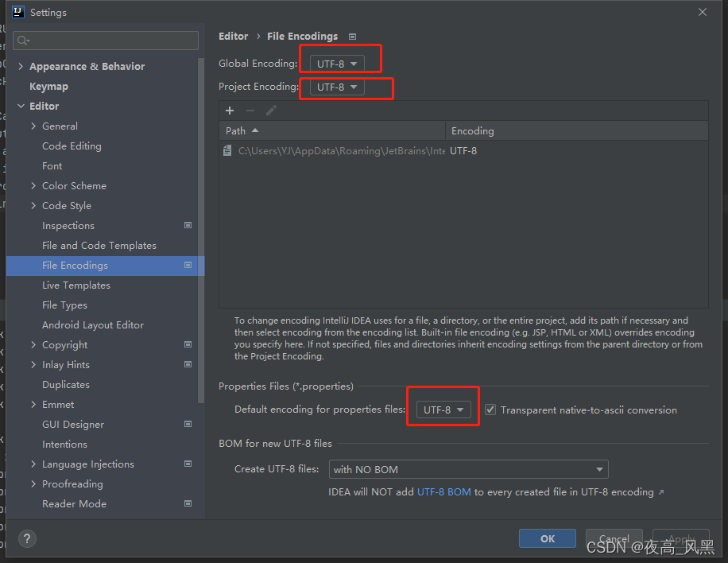This screenshot has width=728, height=563.
Task: Open Intentions settings page
Action: 64,444
